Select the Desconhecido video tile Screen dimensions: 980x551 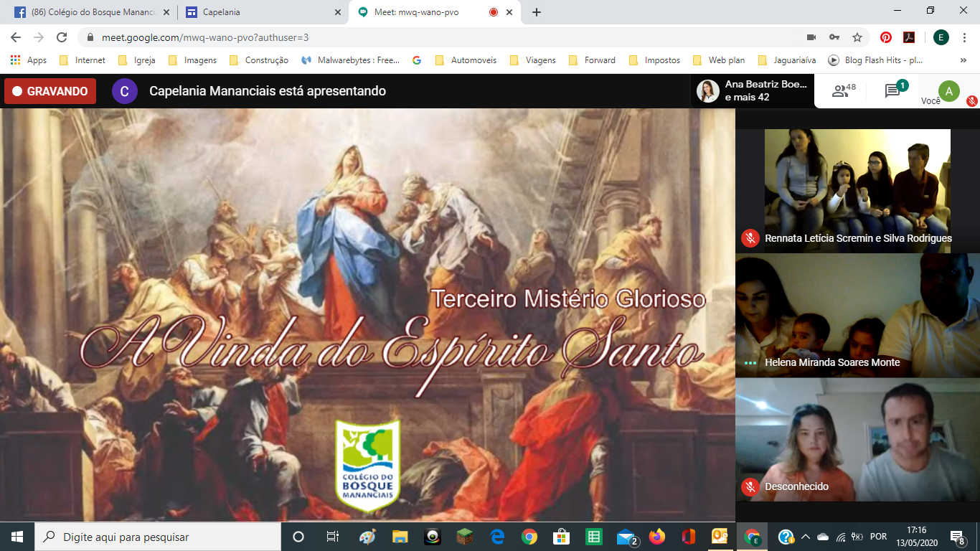(x=857, y=440)
